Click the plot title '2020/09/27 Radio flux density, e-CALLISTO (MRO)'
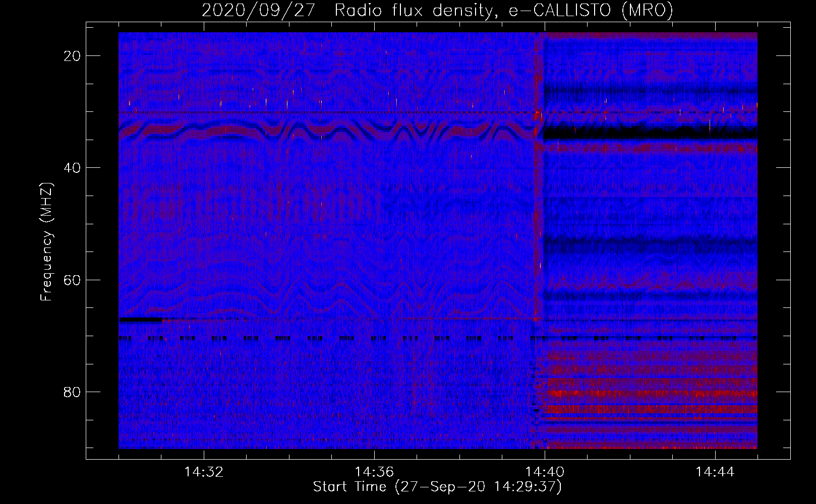This screenshot has width=816, height=504. point(437,11)
